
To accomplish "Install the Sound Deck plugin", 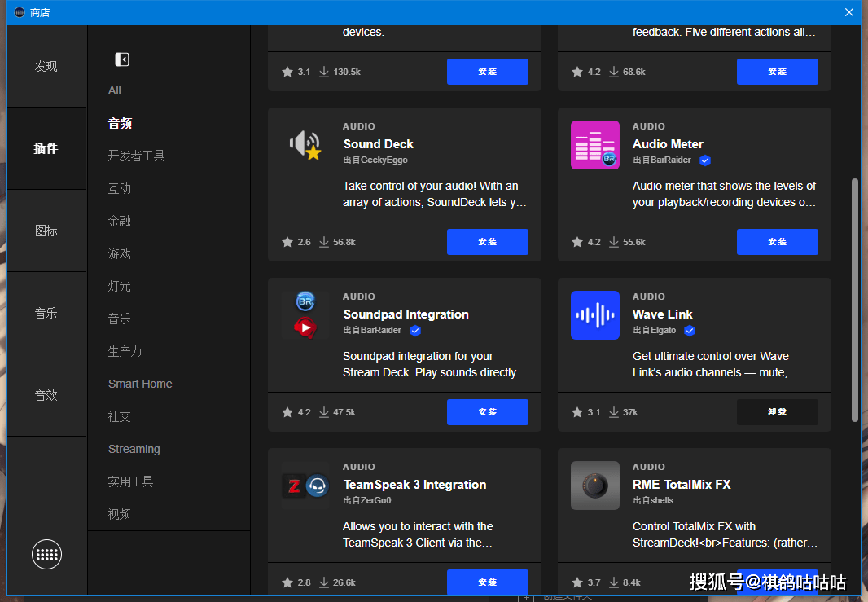I will (487, 242).
